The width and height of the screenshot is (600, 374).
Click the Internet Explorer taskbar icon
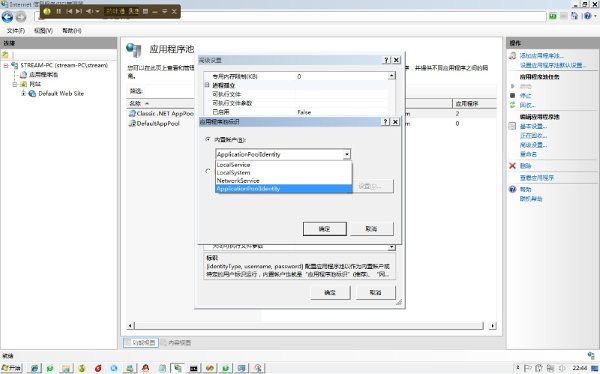tap(34, 368)
